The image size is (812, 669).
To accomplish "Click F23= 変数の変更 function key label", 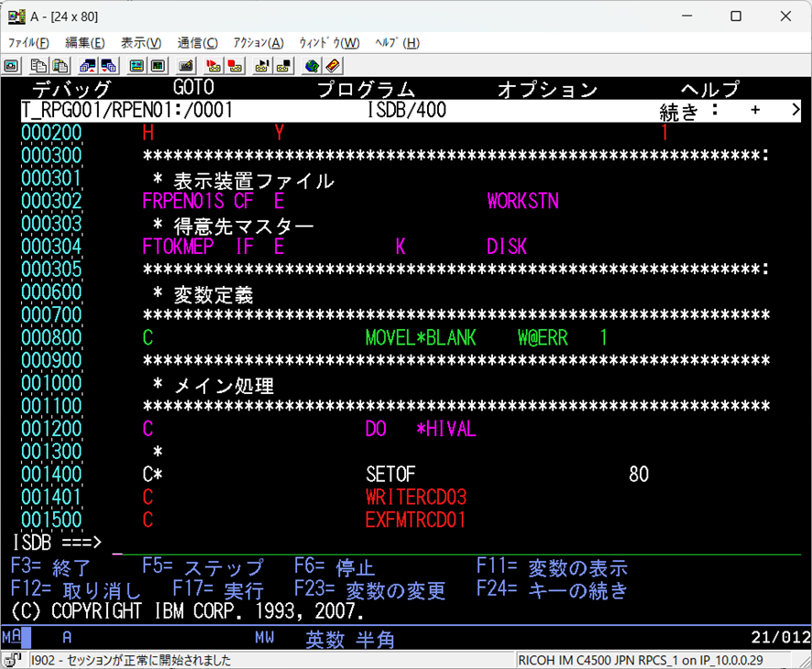I will point(369,590).
